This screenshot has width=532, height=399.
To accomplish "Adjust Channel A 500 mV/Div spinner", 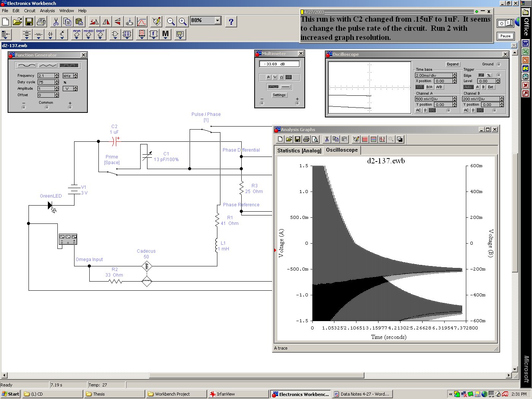I will 454,99.
